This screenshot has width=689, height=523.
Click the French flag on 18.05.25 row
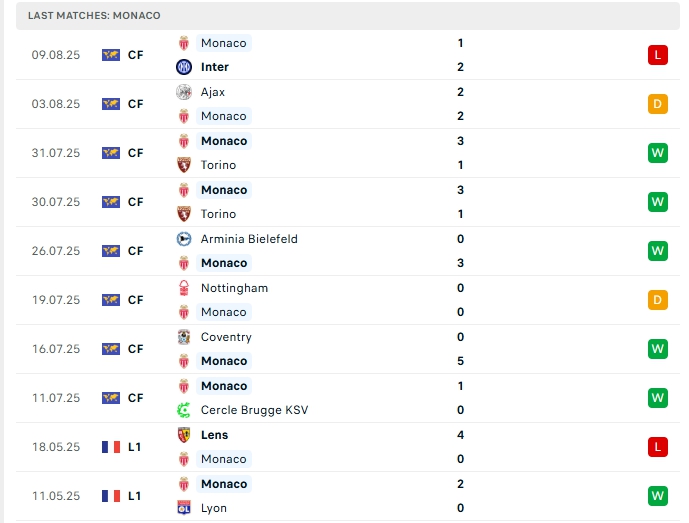tap(111, 447)
